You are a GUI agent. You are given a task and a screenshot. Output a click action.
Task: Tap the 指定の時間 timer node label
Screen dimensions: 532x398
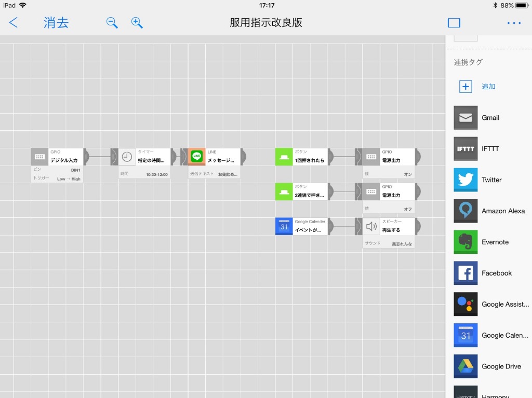coord(151,160)
